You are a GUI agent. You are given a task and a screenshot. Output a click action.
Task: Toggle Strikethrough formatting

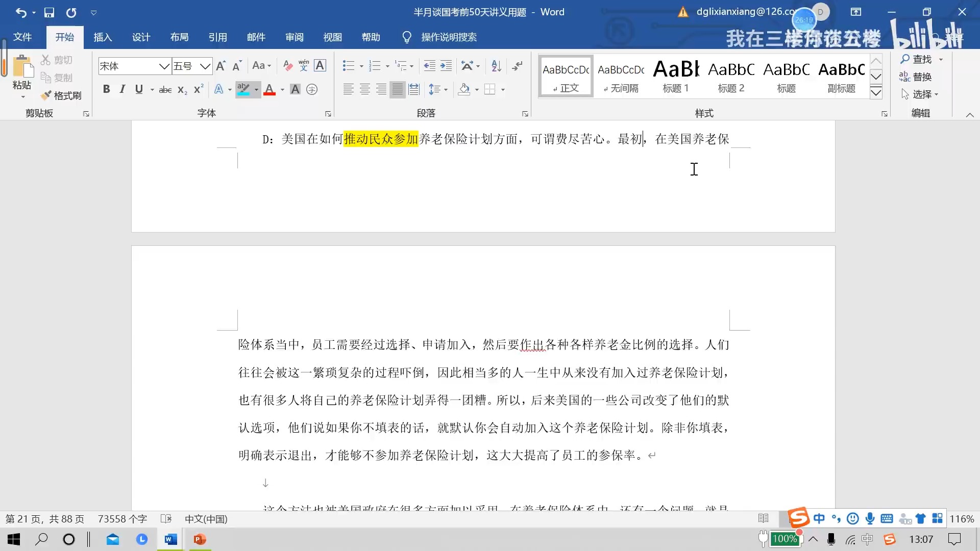pyautogui.click(x=165, y=90)
